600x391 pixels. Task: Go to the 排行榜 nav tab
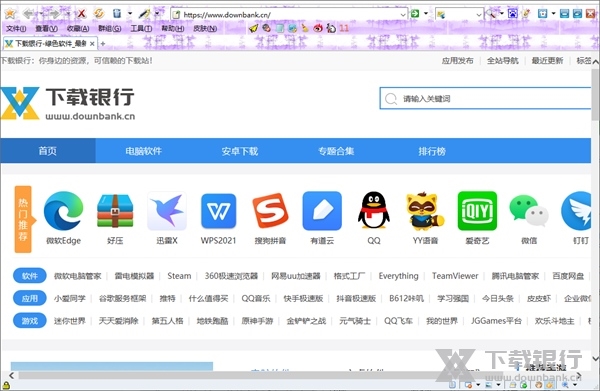432,151
